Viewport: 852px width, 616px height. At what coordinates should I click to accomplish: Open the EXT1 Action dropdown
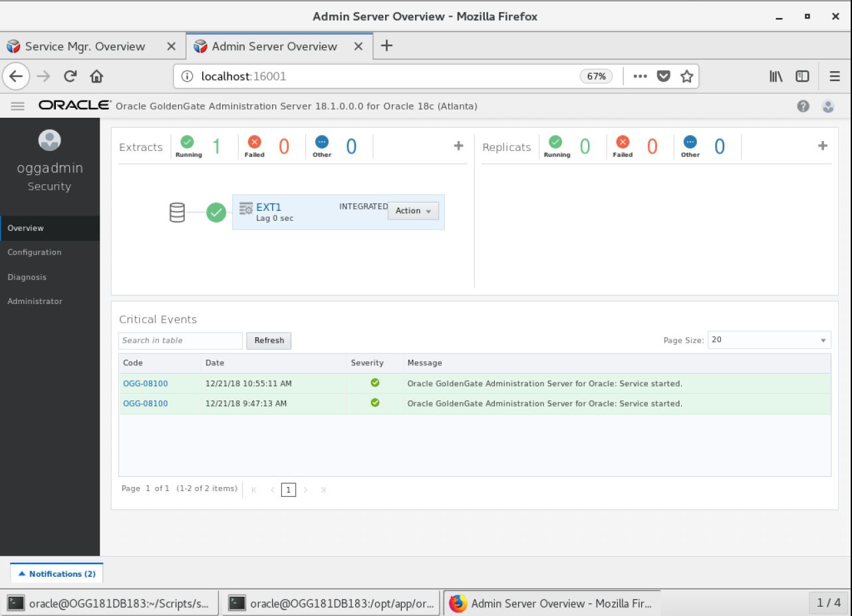[413, 211]
